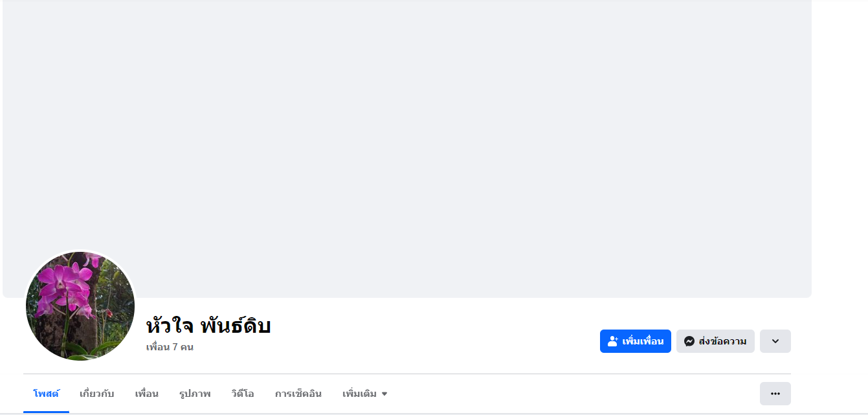The image size is (868, 415).
Task: Click the เพื่อน 7 คน friends count link
Action: 170,347
